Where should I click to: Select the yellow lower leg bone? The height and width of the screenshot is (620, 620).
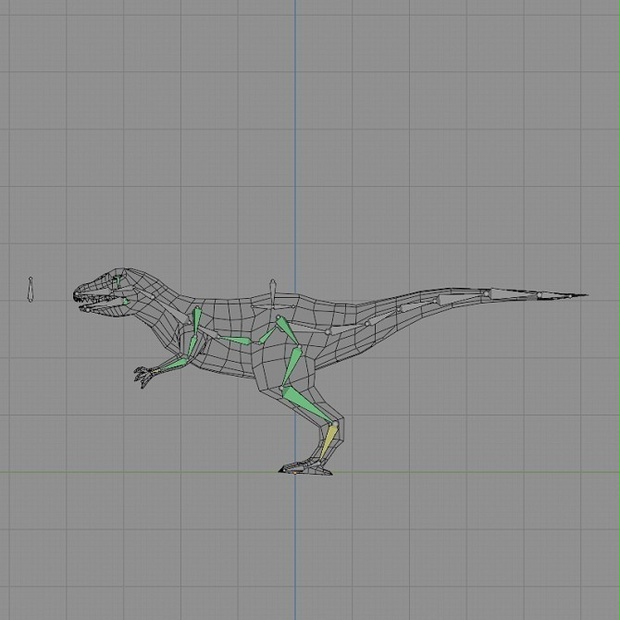[329, 442]
